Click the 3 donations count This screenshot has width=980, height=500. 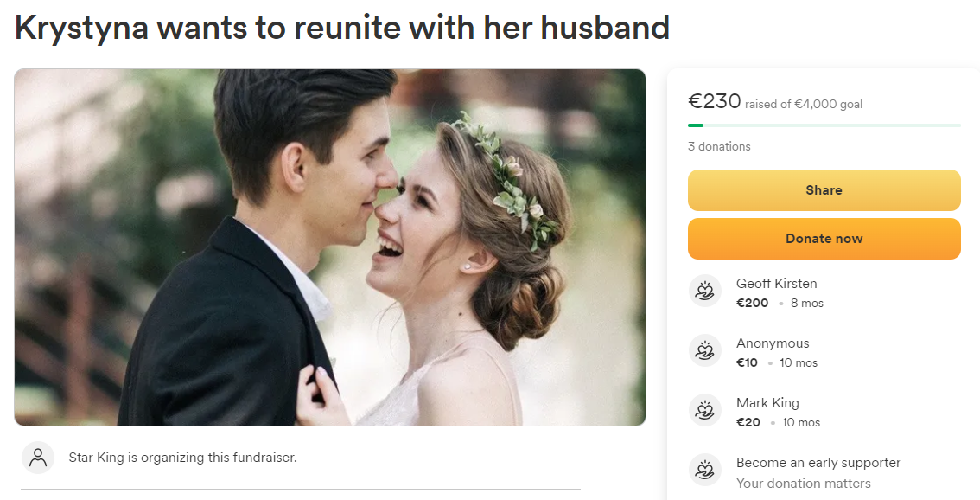[x=719, y=146]
